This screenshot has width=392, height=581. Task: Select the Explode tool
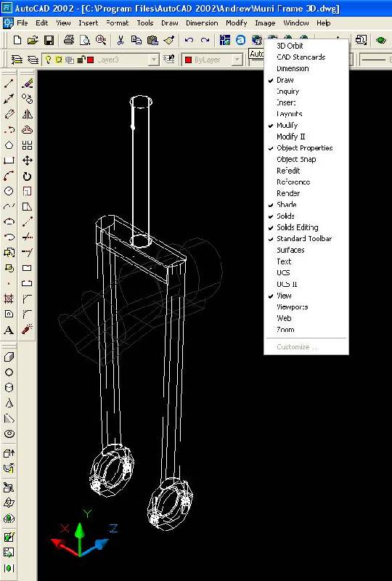coord(27,329)
